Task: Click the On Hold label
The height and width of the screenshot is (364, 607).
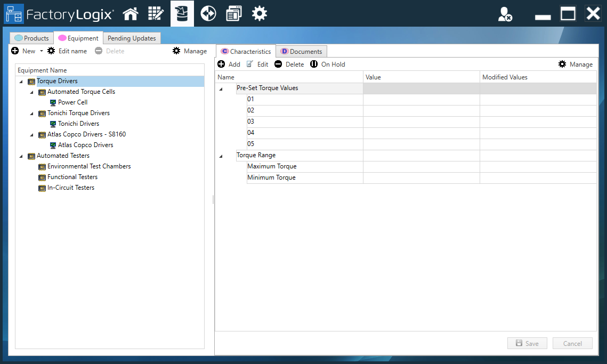Action: pyautogui.click(x=333, y=64)
